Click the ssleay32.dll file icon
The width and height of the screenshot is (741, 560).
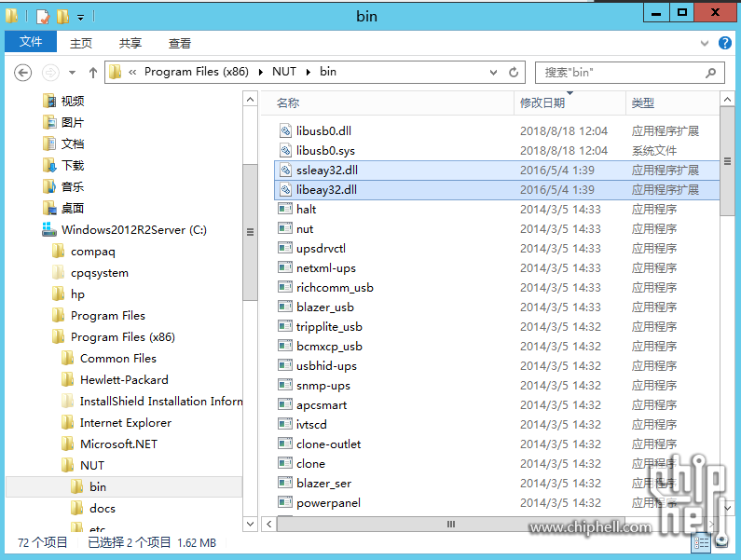coord(285,170)
